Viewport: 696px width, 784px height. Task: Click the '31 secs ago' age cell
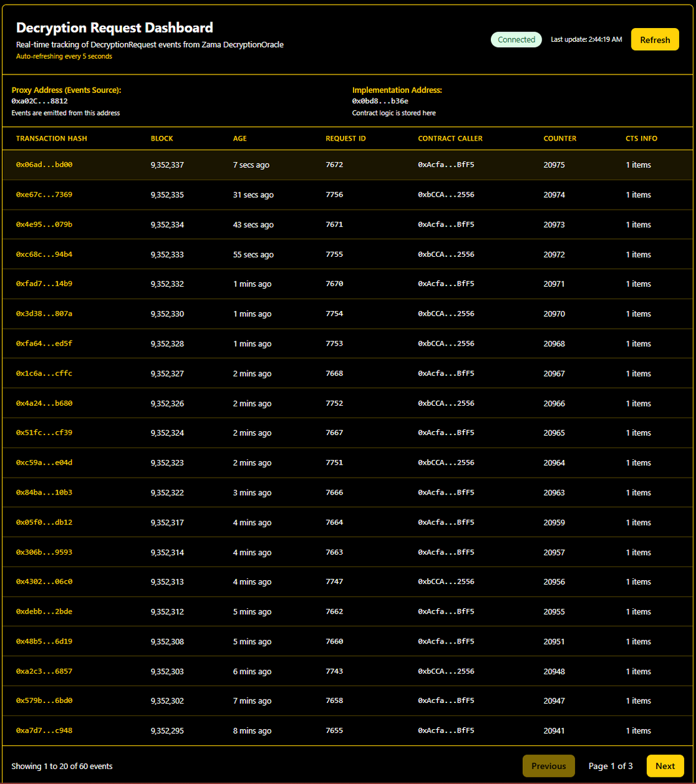pyautogui.click(x=254, y=195)
